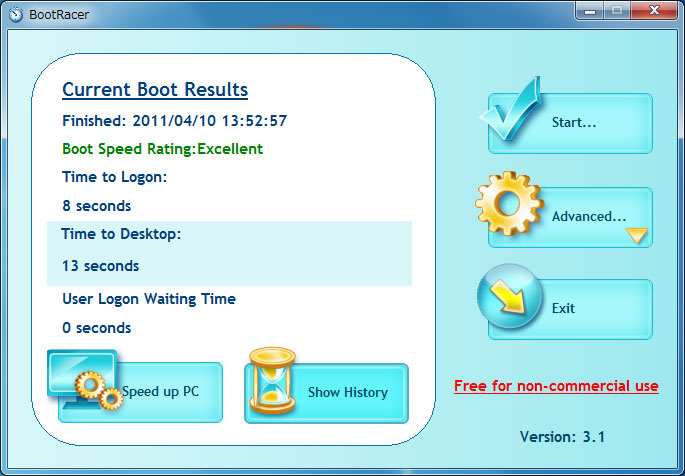This screenshot has width=685, height=476.
Task: Click the Exit button label
Action: (x=563, y=308)
